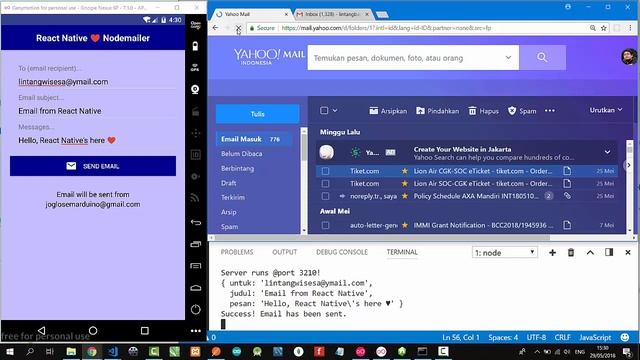Toggle the star on Lion Air CGK-SOC email
640x360 pixels.
(x=404, y=171)
